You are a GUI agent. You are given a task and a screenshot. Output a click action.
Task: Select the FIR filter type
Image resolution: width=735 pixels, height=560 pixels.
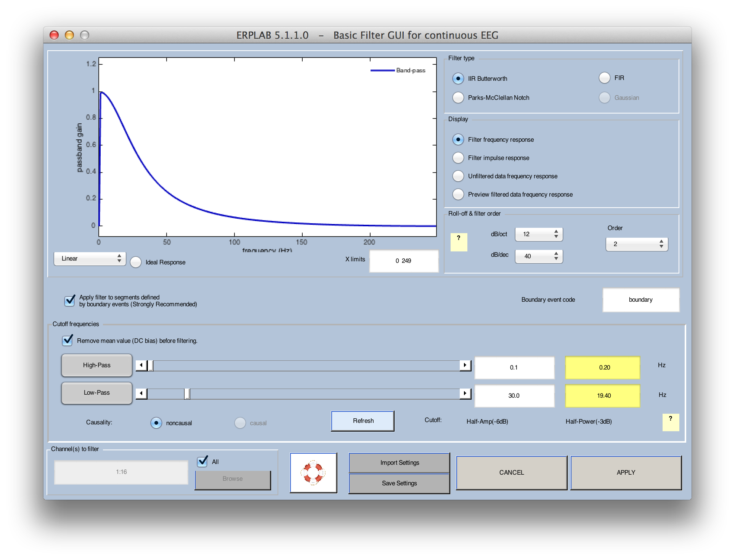pyautogui.click(x=604, y=78)
